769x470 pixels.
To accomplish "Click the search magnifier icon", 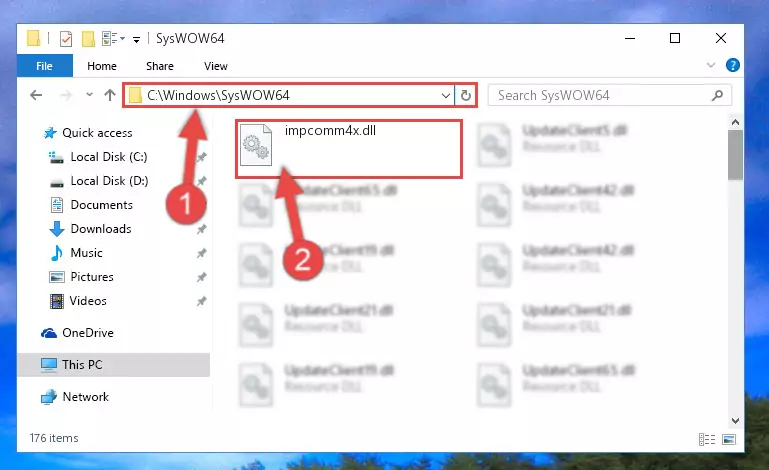I will coord(717,95).
